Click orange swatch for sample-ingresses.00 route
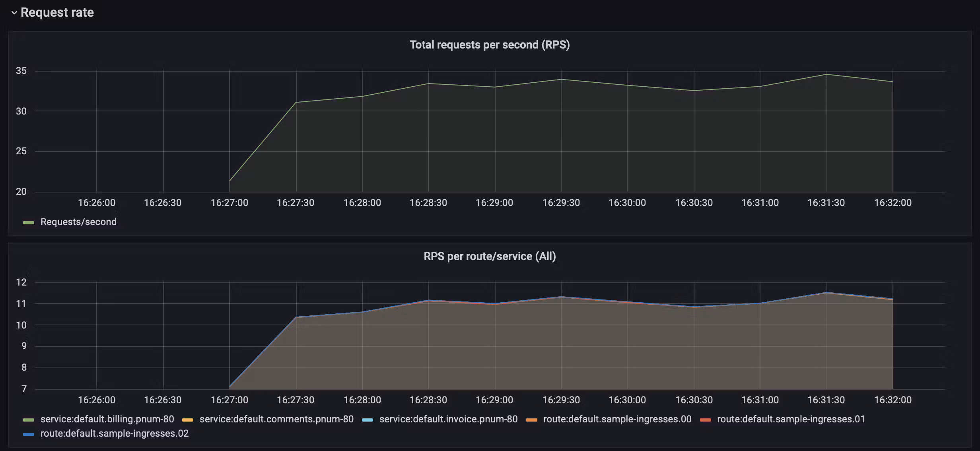 click(x=531, y=420)
